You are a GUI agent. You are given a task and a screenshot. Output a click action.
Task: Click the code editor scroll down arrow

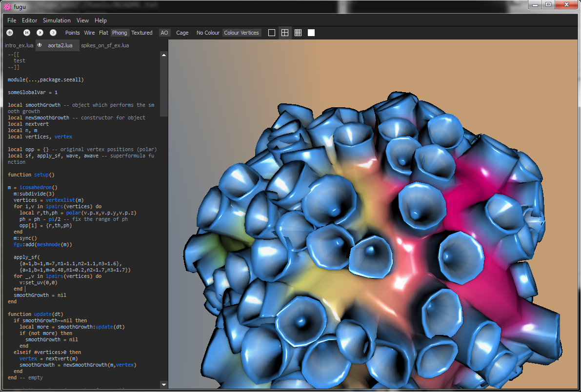[163, 384]
